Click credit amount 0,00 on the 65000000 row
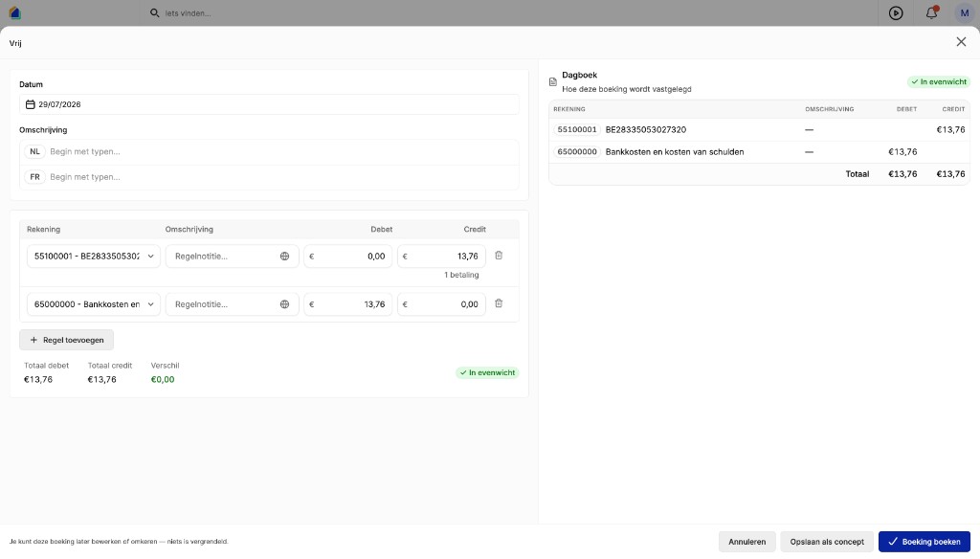The height and width of the screenshot is (559, 980). (x=442, y=304)
